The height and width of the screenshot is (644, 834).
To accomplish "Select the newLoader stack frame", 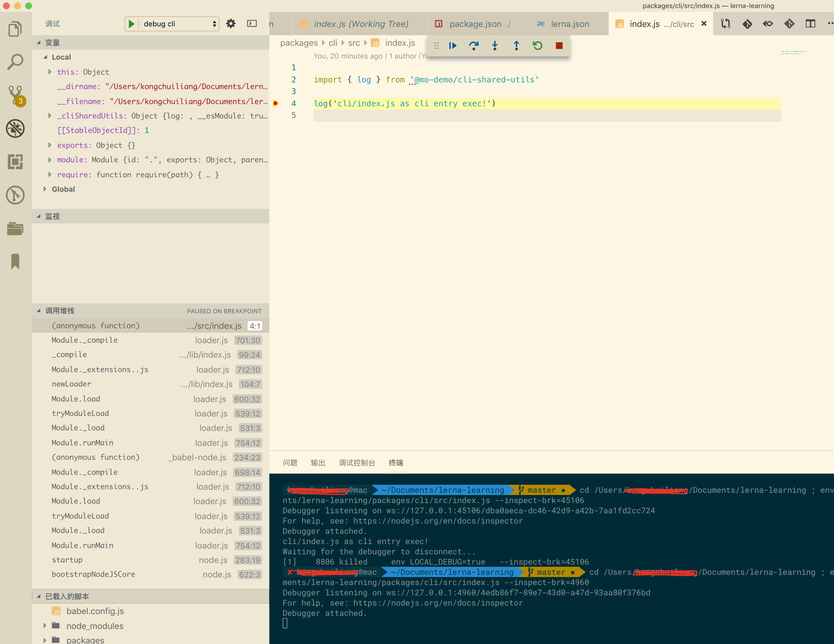I will click(x=71, y=384).
